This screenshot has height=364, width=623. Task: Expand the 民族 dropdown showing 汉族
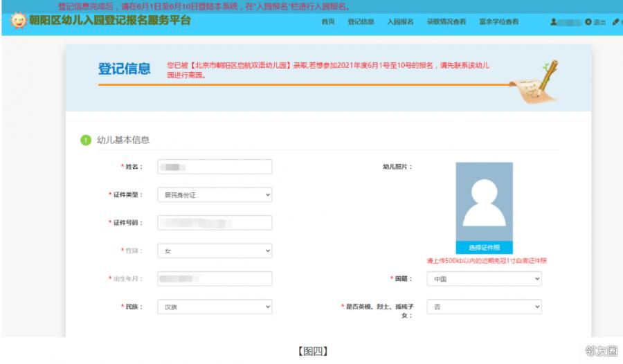(x=215, y=307)
